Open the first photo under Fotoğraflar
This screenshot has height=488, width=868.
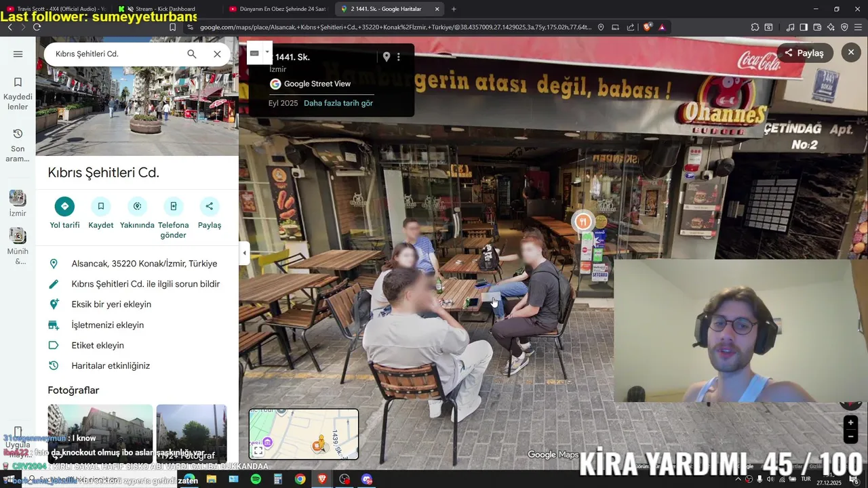(100, 434)
